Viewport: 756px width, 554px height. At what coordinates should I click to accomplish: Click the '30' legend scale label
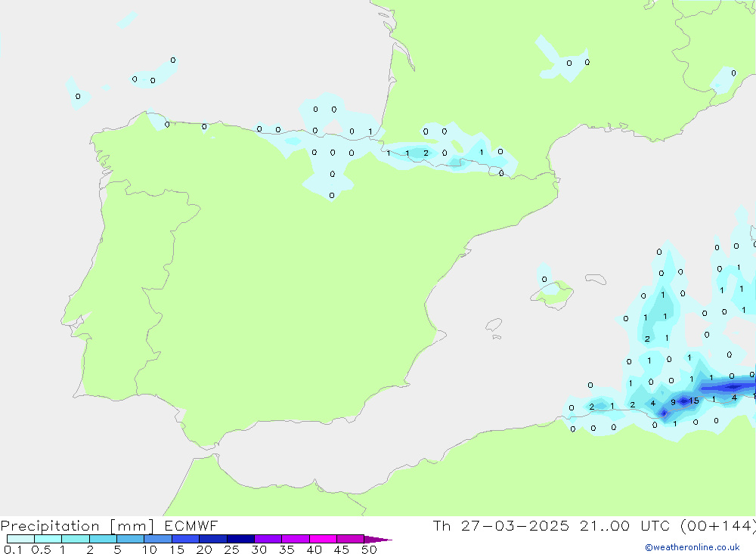click(x=259, y=549)
